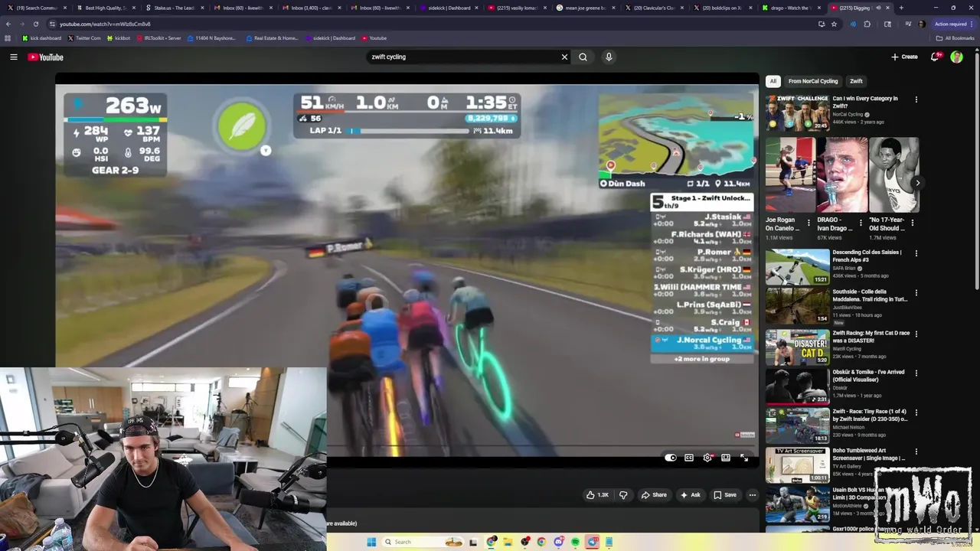
Task: Save the video to a playlist
Action: pos(725,495)
